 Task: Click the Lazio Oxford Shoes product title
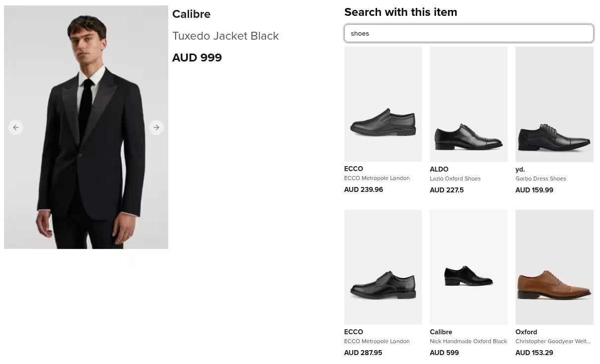tap(455, 179)
